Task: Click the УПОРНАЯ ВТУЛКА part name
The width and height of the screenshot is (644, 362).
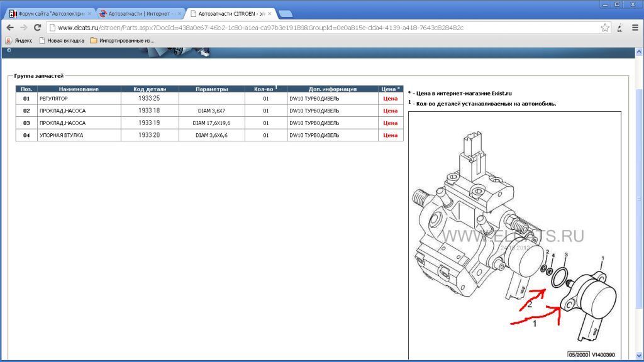Action: [x=62, y=135]
